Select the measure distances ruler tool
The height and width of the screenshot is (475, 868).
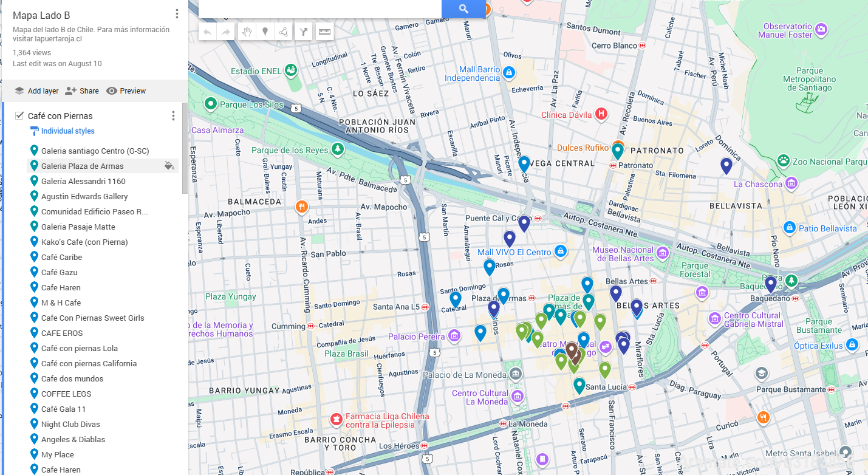[324, 32]
